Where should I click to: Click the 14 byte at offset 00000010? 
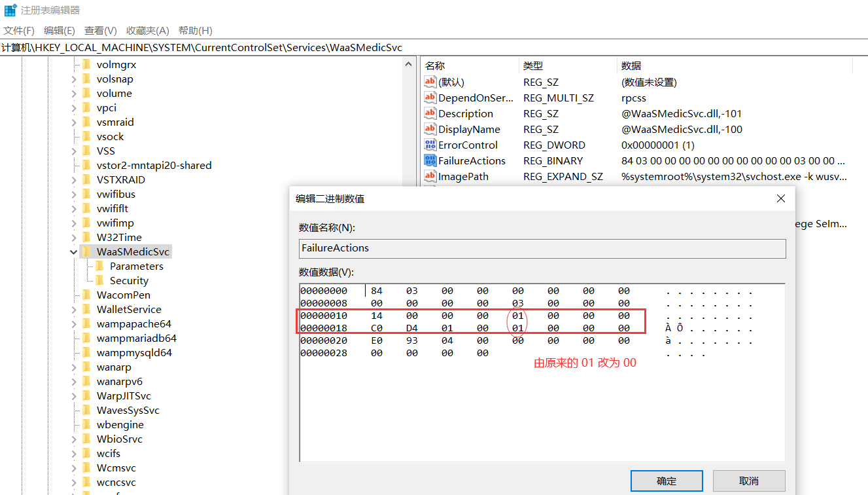[377, 316]
